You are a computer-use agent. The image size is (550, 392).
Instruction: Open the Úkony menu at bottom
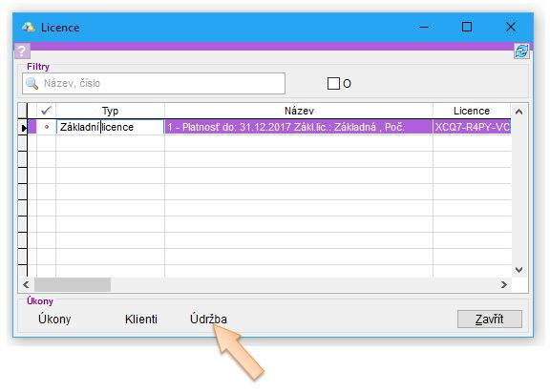pyautogui.click(x=54, y=320)
